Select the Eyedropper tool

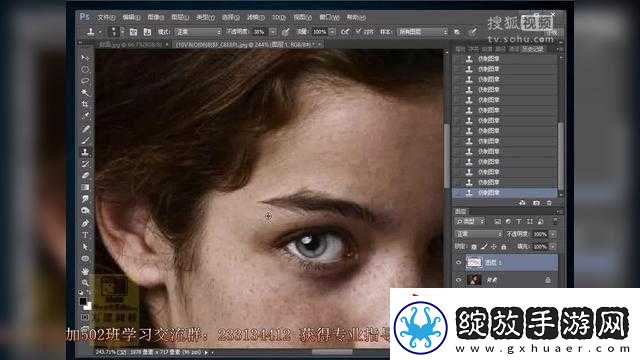coord(85,116)
